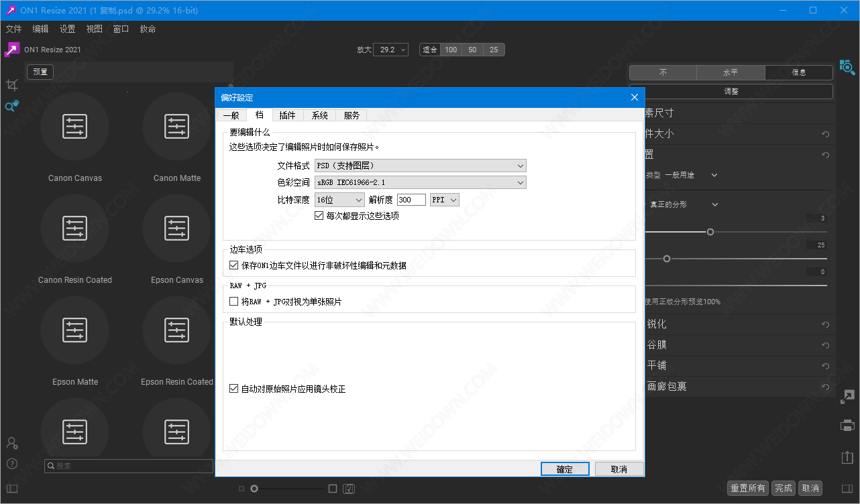Click the 重置所有 button
860x504 pixels.
(x=748, y=488)
